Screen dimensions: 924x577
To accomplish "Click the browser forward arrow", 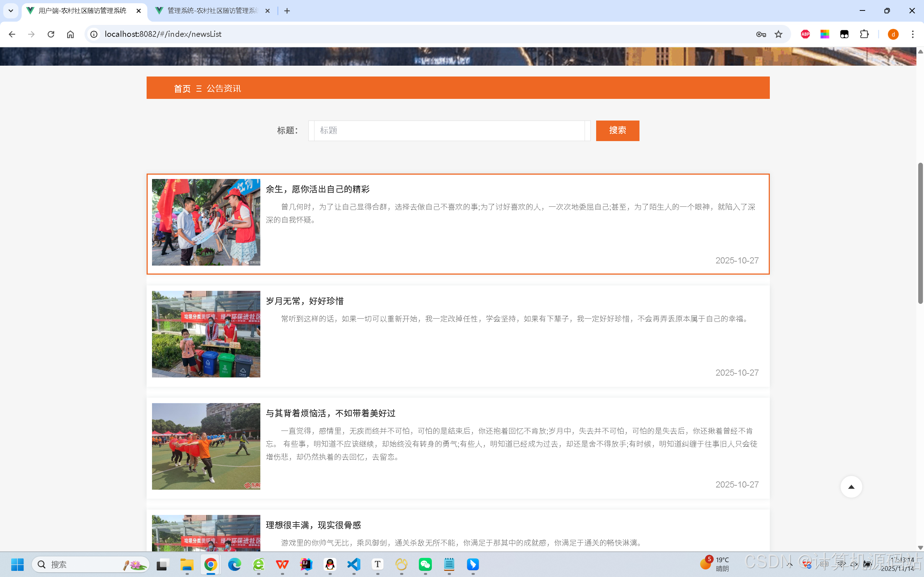I will [31, 34].
